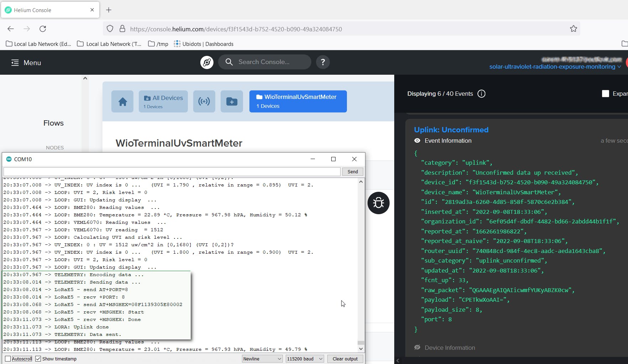Screen dimensions: 628x364
Task: Open second Local Lab Network (T... bookmark
Action: [109, 44]
